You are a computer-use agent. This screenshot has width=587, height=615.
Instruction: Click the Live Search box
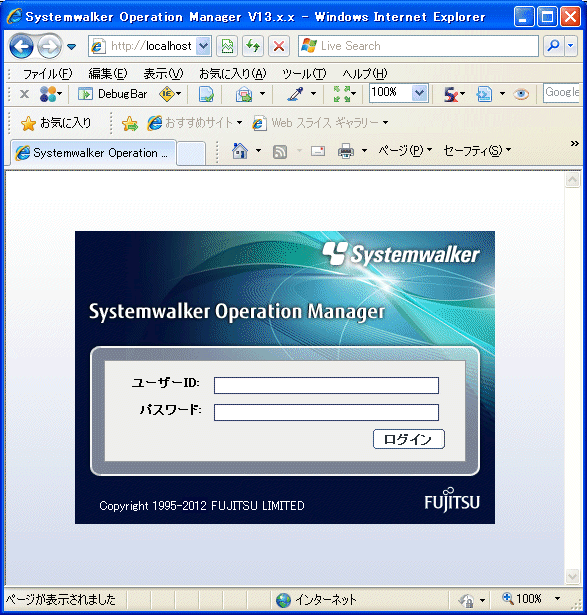pyautogui.click(x=418, y=46)
